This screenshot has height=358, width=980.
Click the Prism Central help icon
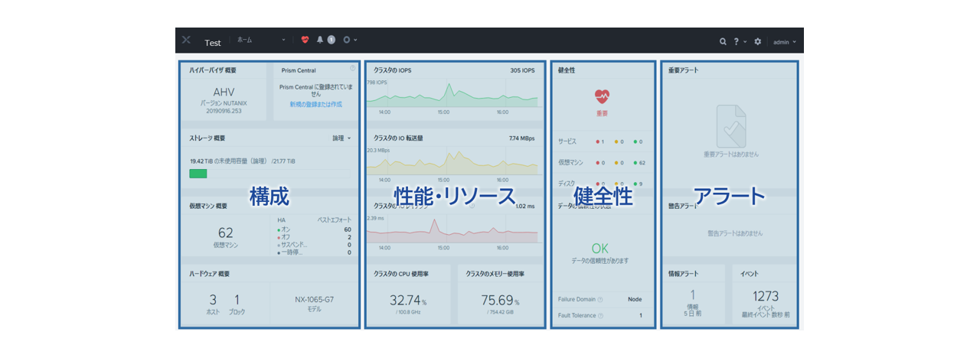click(352, 69)
